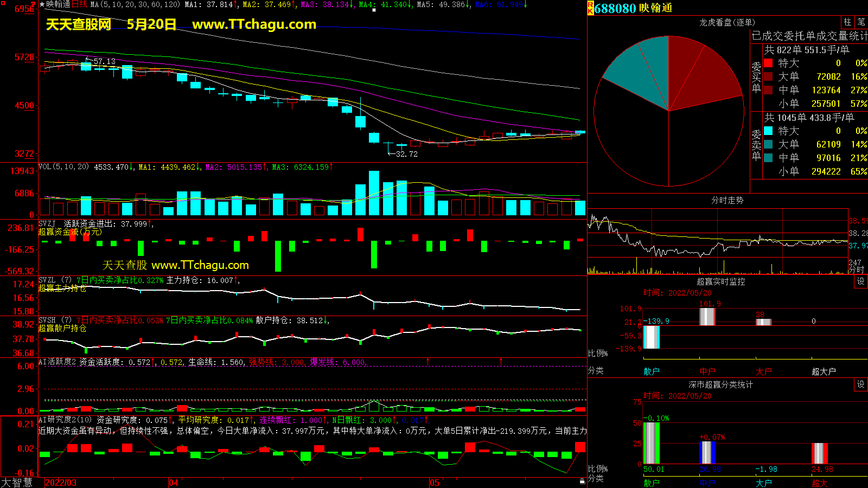Click the stock code 688080 映翰通 header
The width and height of the screenshot is (868, 488).
pos(633,8)
